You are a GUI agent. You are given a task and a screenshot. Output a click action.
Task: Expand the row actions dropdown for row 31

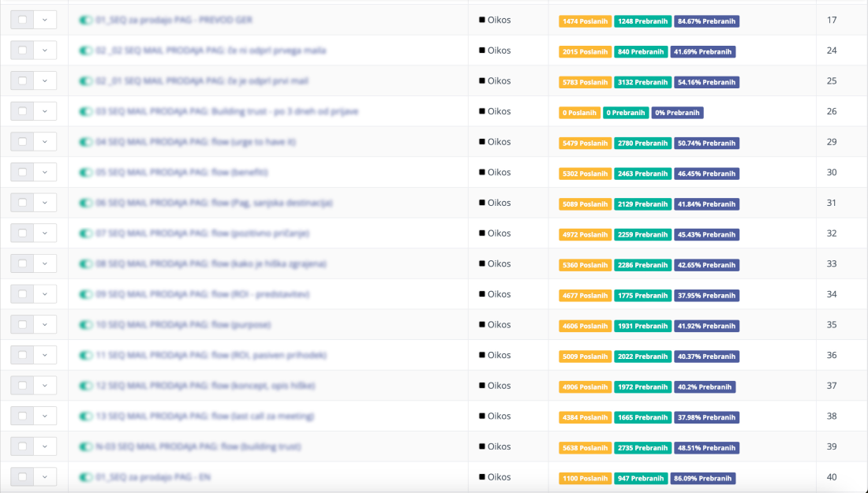click(x=45, y=203)
